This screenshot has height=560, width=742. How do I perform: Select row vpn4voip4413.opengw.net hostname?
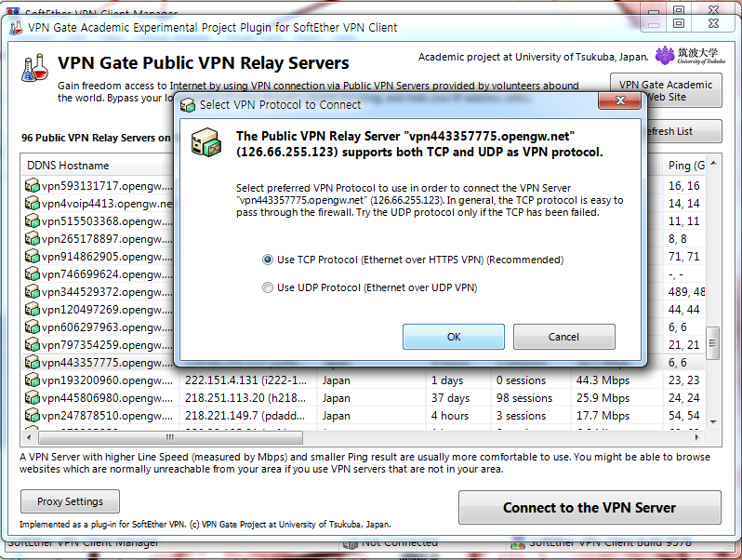(107, 204)
